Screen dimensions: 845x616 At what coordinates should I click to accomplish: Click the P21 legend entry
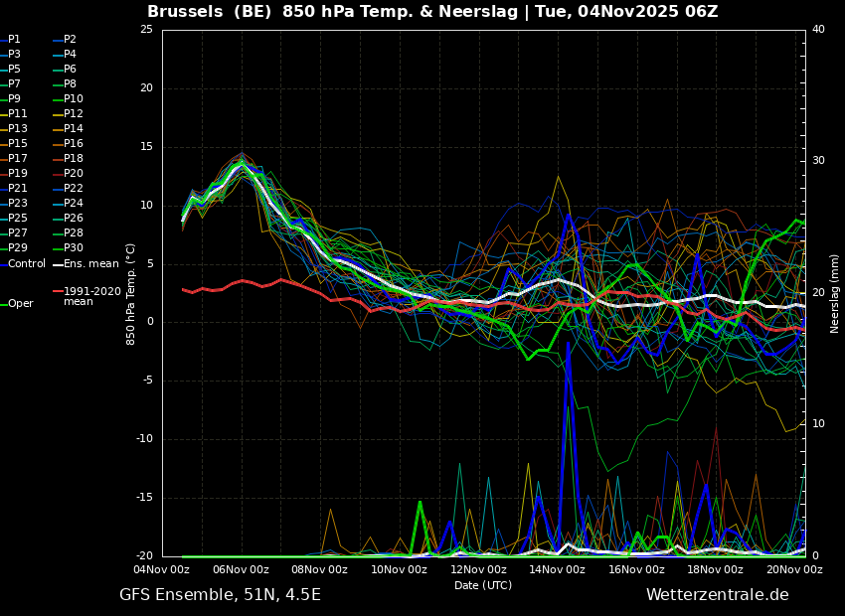18,189
